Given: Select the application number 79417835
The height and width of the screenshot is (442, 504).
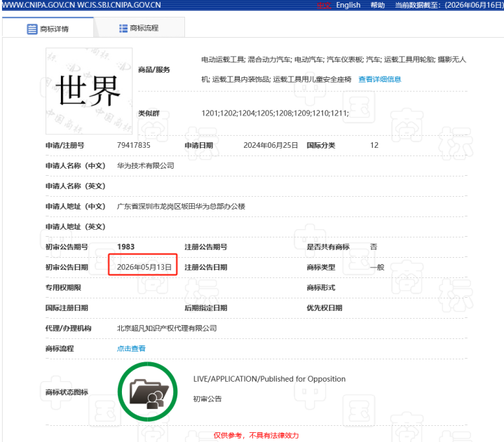Looking at the screenshot, I should pos(133,145).
